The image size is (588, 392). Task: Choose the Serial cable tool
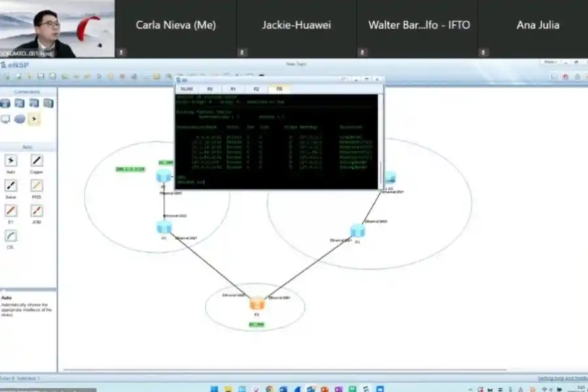[11, 186]
